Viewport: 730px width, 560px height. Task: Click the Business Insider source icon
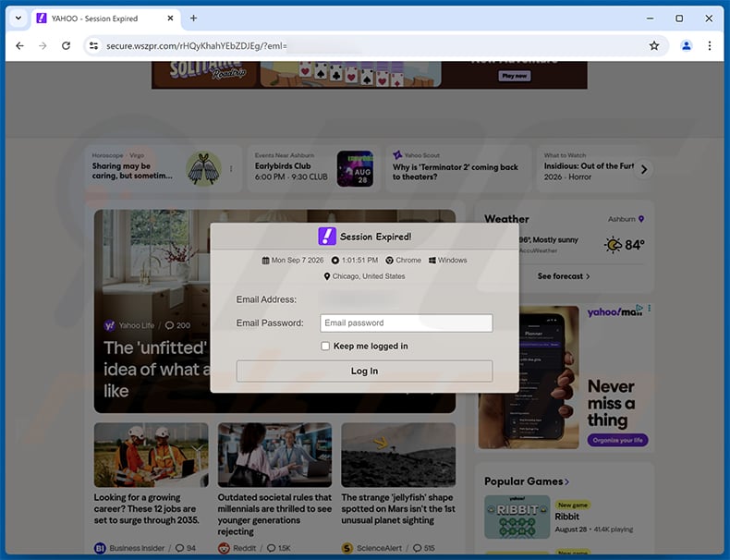point(100,548)
